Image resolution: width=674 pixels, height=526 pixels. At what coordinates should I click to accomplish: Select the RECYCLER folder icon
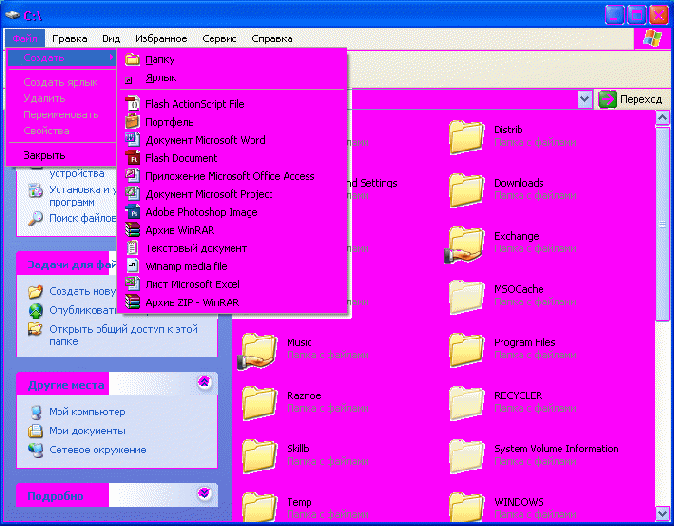[x=466, y=403]
